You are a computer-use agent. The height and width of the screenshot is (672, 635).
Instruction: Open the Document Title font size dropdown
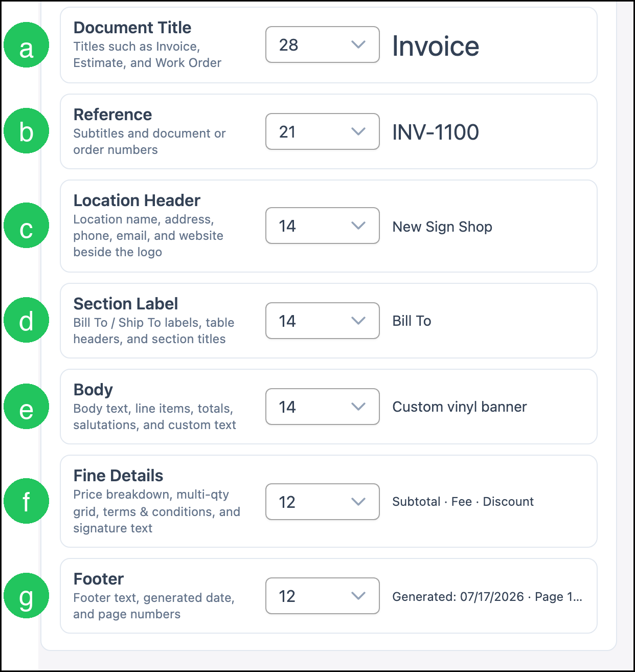pos(323,44)
